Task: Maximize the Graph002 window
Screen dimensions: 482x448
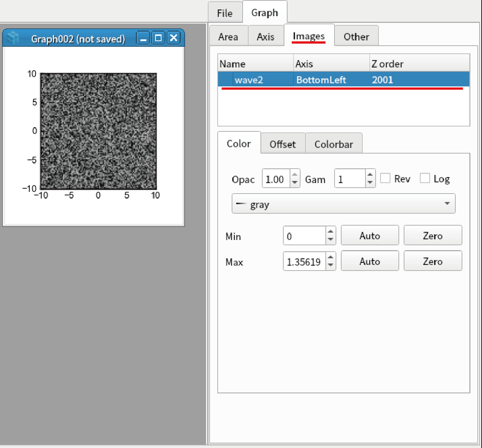Action: tap(158, 38)
